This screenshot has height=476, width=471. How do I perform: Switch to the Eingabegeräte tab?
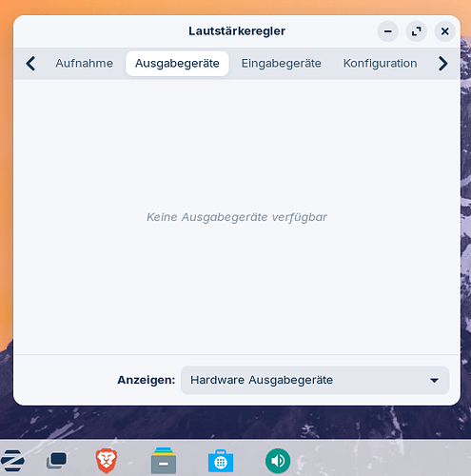282,64
